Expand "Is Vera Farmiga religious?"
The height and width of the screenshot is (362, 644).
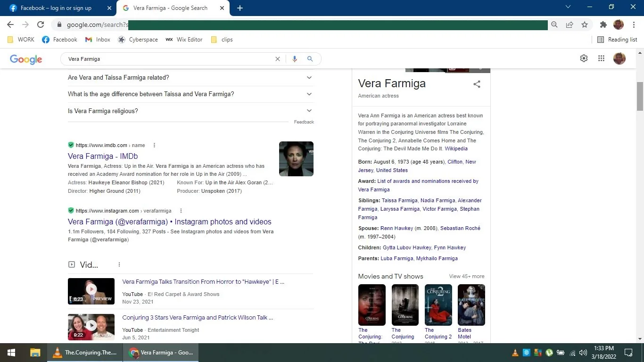(190, 111)
